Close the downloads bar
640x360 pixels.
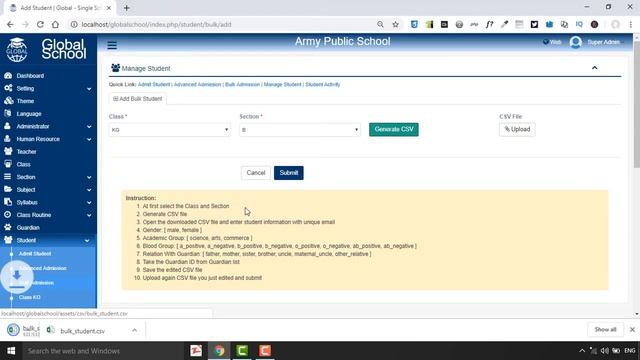point(632,329)
